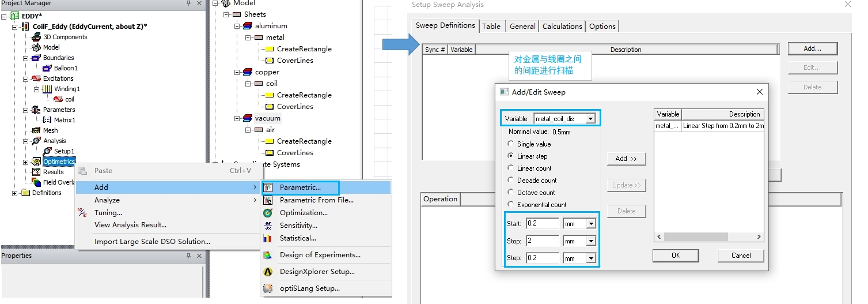This screenshot has height=304, width=868.
Task: Click the DesignXplorer Setup icon
Action: (268, 272)
